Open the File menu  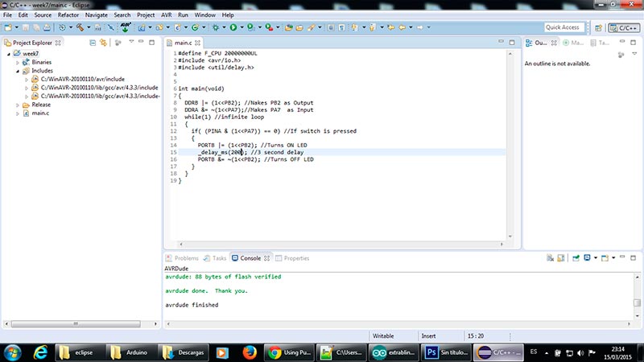(x=7, y=14)
